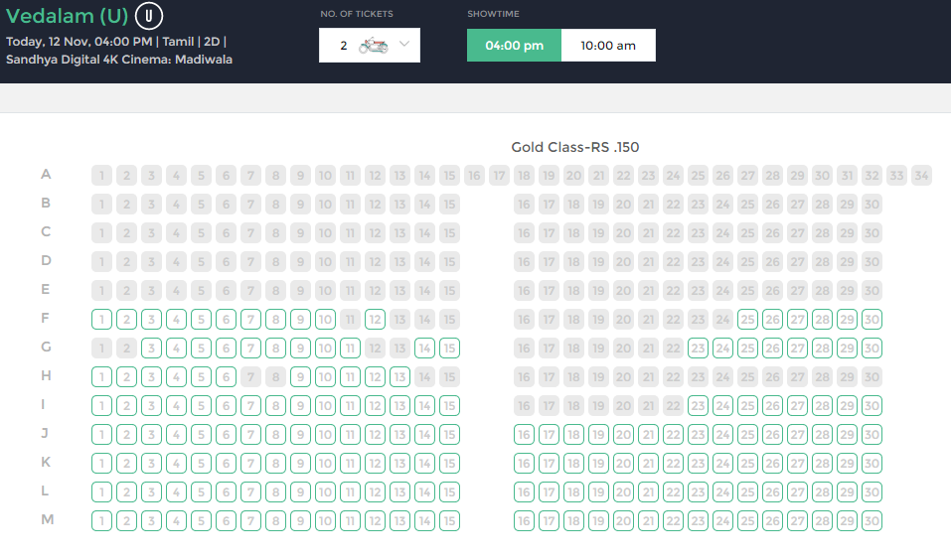Click sold seat 16 in row E
Image resolution: width=951 pixels, height=560 pixels.
coord(524,291)
